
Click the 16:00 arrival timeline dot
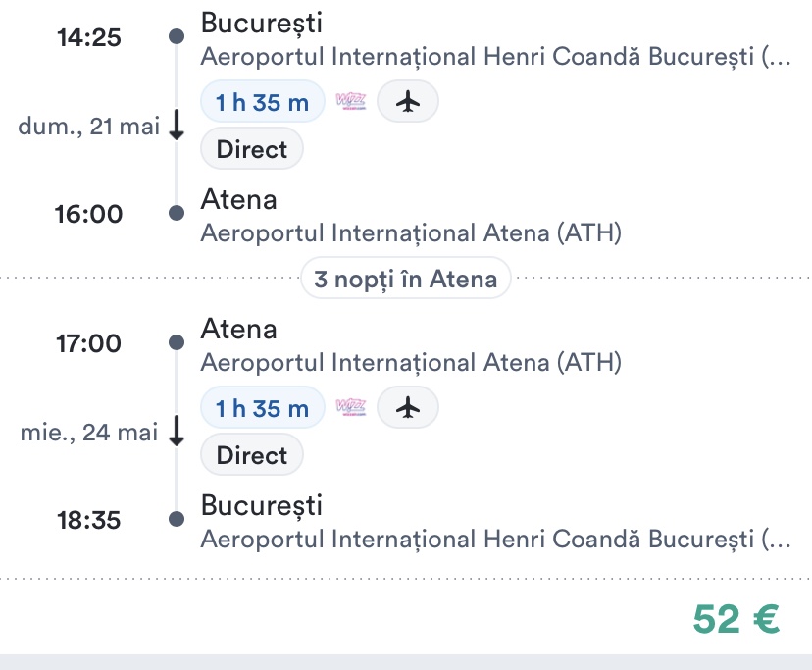pos(177,213)
